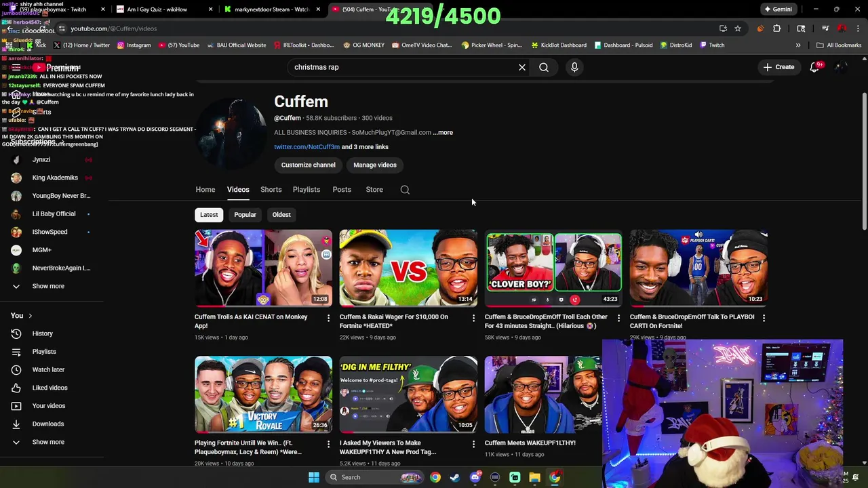The height and width of the screenshot is (488, 868).
Task: Open twitter.com/NotCuff3m link
Action: coord(307,147)
